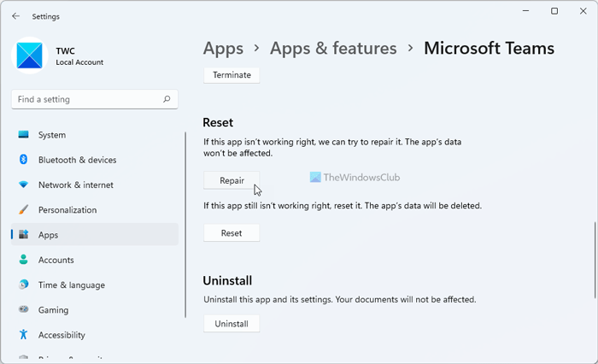Click the Bluetooth & devices icon
Viewport: 598px width, 364px height.
(23, 160)
